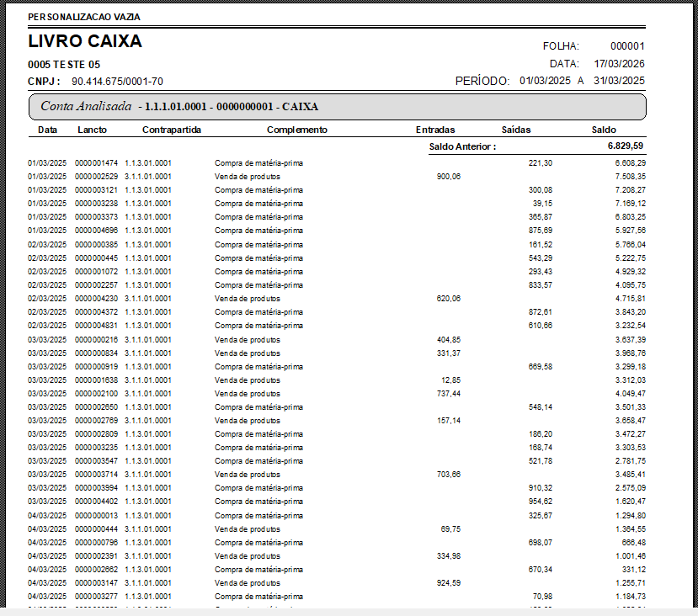Click the Contrapartida column header
The width and height of the screenshot is (698, 616).
[x=172, y=130]
